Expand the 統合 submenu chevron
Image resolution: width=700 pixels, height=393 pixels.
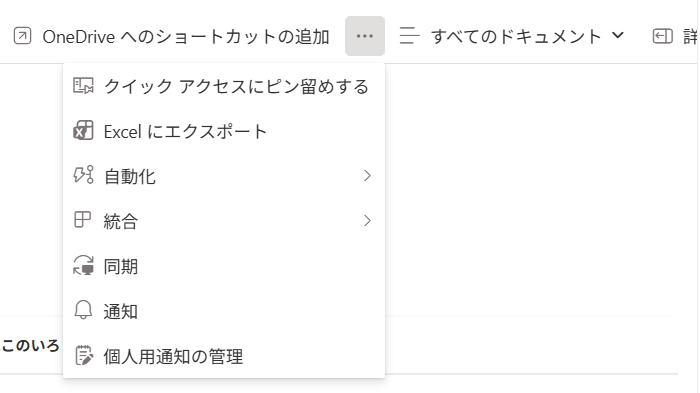click(367, 221)
